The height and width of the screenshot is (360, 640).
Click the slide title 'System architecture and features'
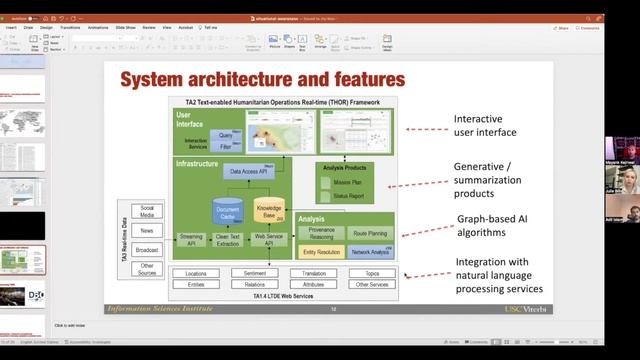(x=263, y=79)
